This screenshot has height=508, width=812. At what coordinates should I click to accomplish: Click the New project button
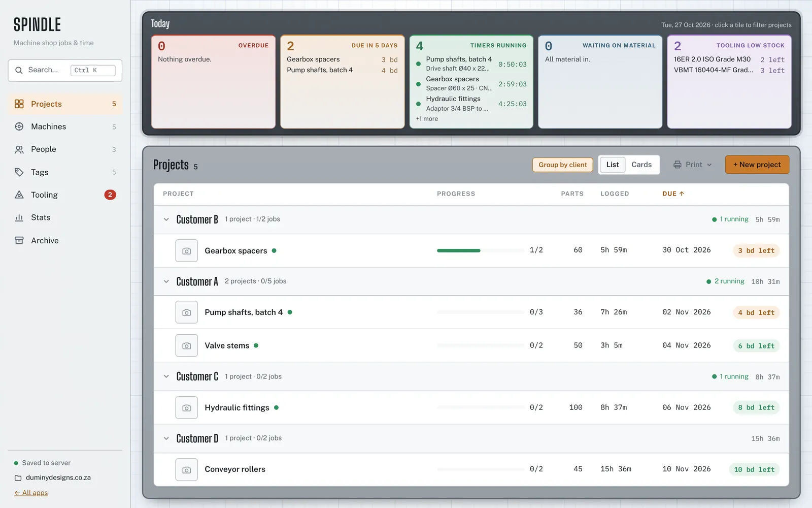(x=757, y=165)
